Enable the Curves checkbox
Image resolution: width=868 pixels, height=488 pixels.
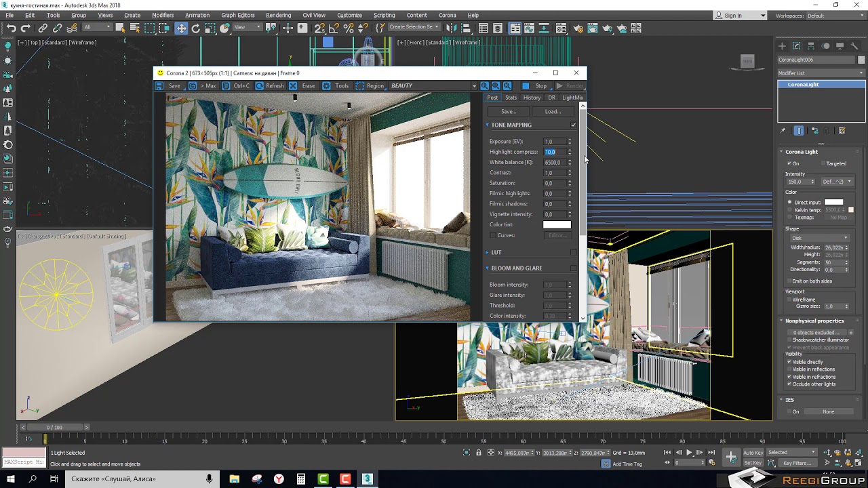[x=493, y=235]
